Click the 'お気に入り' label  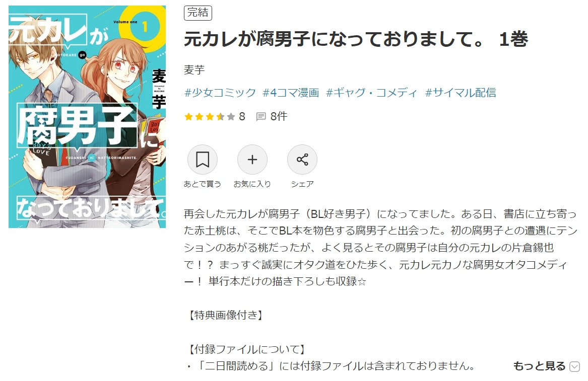(x=252, y=184)
